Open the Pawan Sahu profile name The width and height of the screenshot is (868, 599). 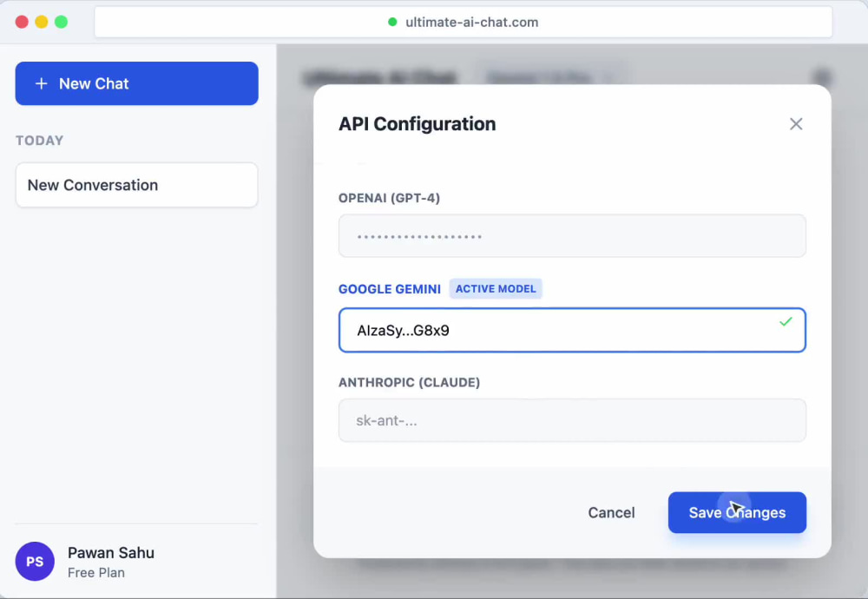tap(111, 552)
